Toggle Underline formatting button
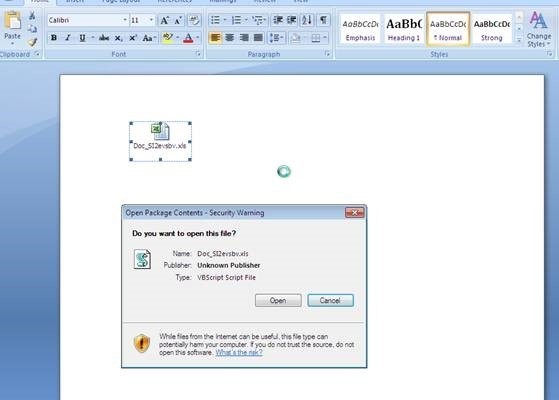 tap(82, 38)
